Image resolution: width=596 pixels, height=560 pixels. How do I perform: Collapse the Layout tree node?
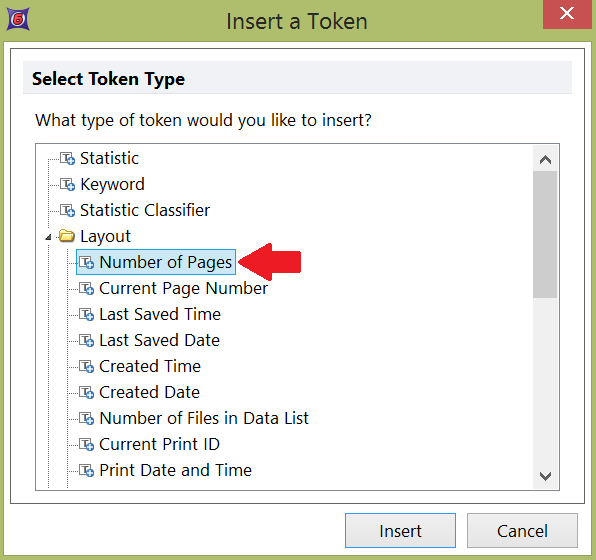pos(48,237)
